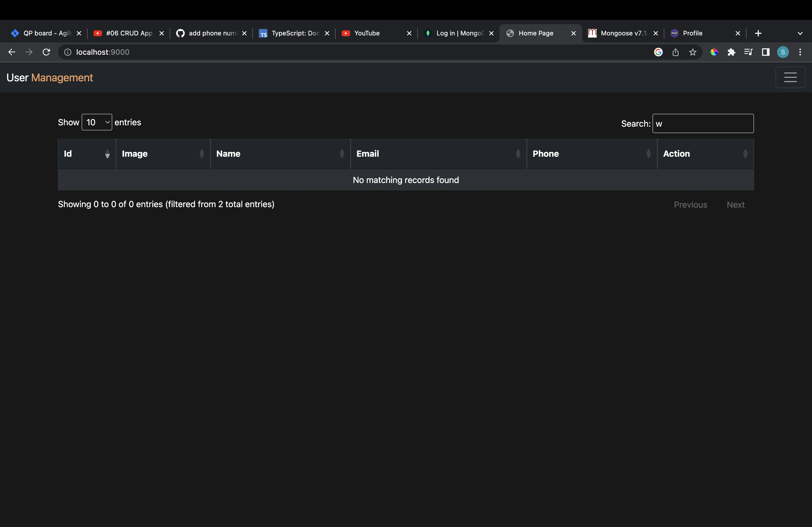
Task: Click the share icon in the toolbar
Action: click(676, 52)
